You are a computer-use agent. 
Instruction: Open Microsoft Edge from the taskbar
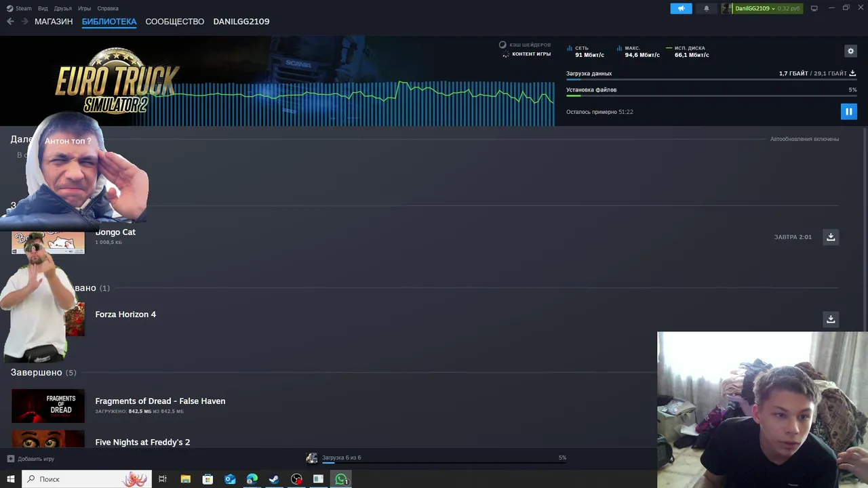252,479
